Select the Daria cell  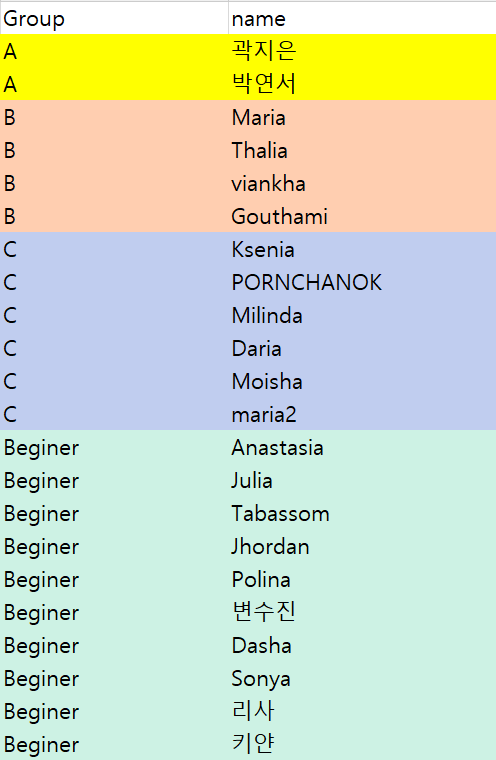point(362,348)
